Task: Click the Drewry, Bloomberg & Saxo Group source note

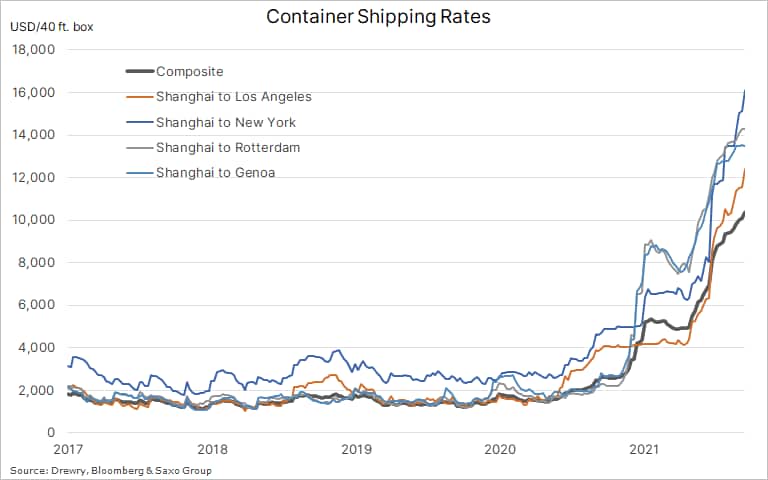Action: pos(111,470)
